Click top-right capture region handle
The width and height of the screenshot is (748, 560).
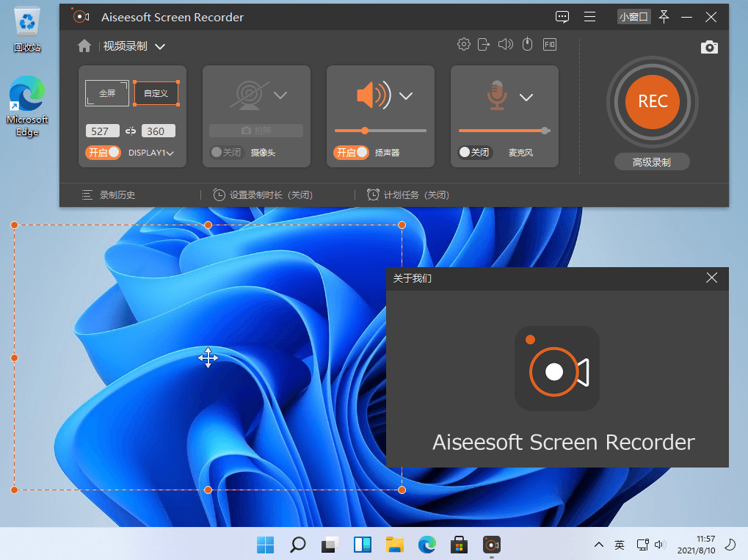[x=402, y=225]
